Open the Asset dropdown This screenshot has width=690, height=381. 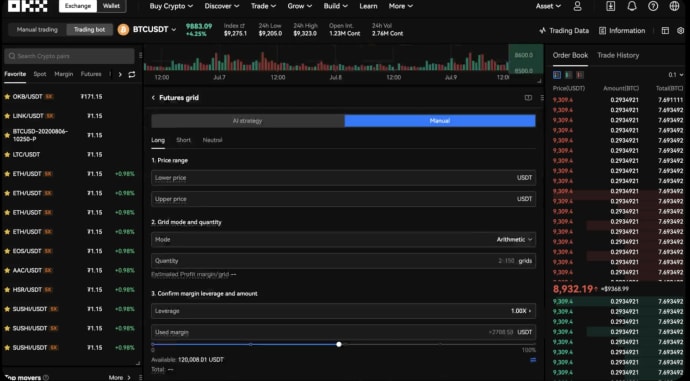point(548,6)
